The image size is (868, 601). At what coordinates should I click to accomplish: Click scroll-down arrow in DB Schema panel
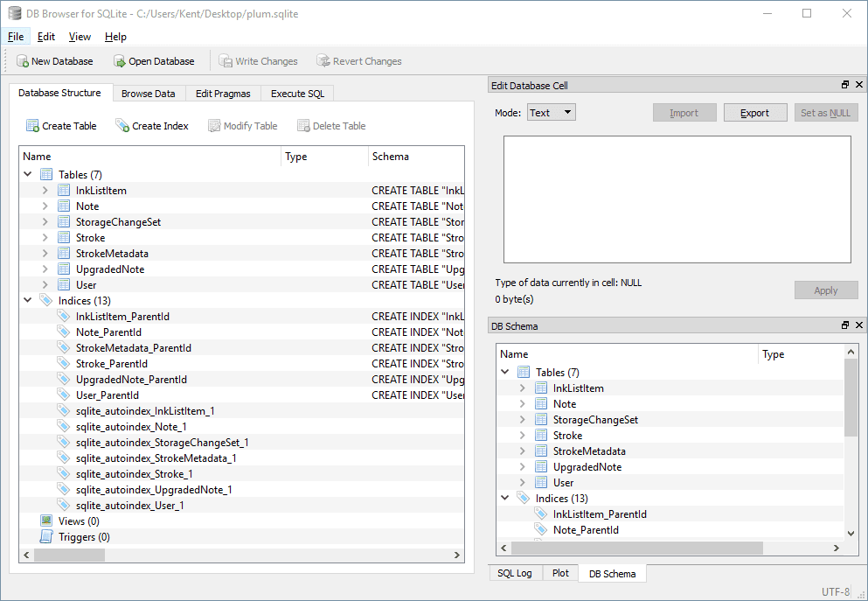coord(851,533)
